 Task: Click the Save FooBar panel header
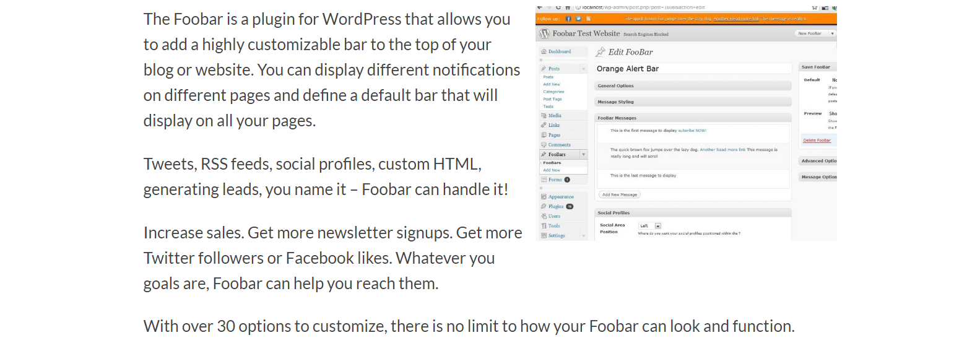click(818, 67)
